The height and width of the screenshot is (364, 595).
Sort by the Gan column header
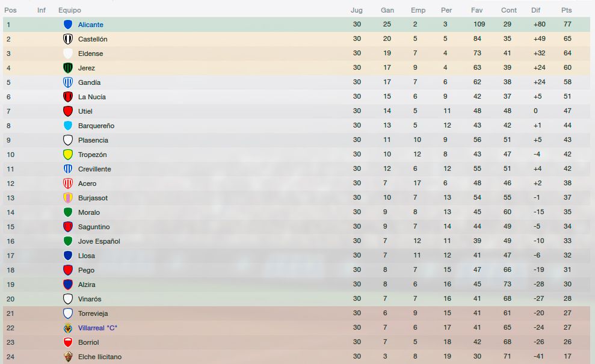tap(387, 10)
